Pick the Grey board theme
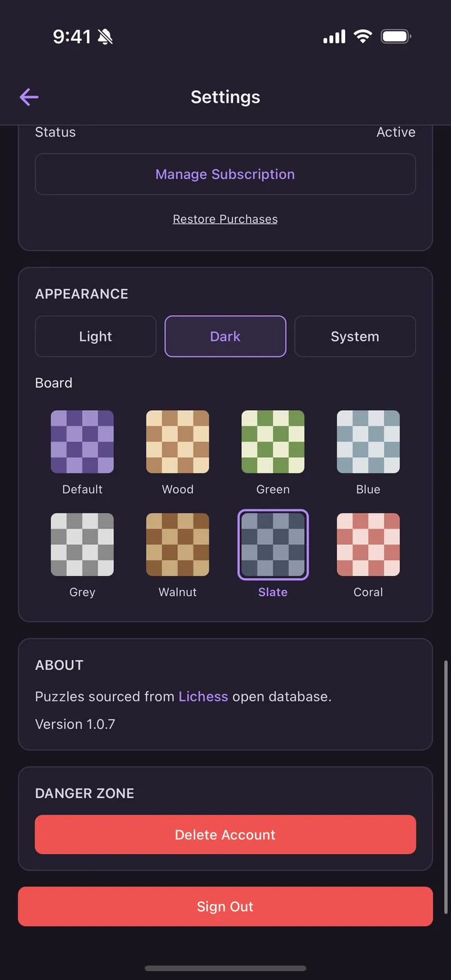Screen dimensions: 451x980 tap(82, 545)
